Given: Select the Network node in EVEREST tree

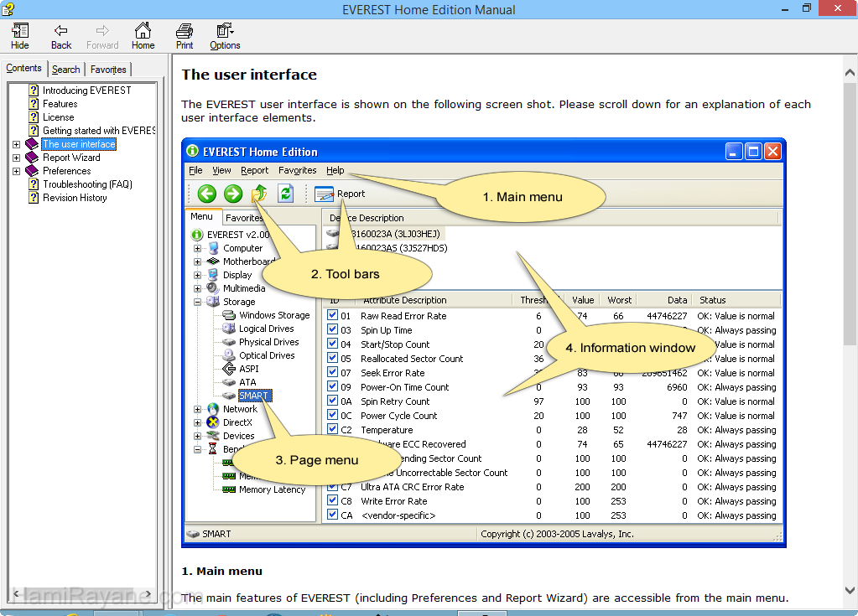Looking at the screenshot, I should point(240,409).
